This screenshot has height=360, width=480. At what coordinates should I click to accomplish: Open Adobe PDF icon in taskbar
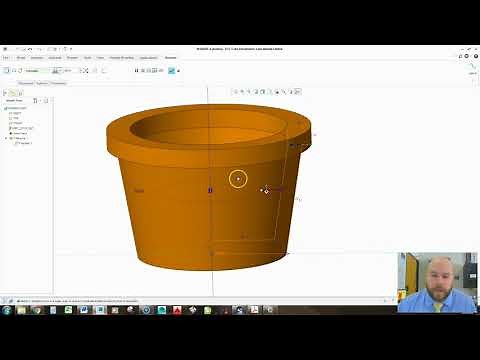point(254,310)
